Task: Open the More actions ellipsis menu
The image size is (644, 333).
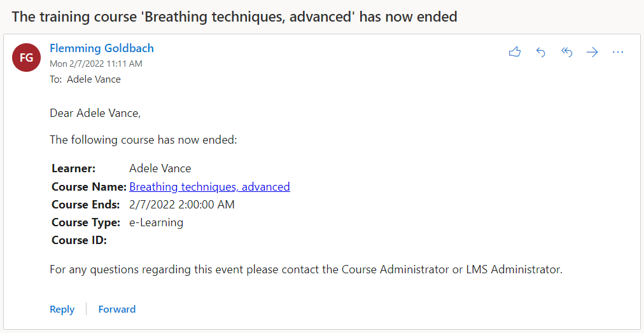Action: (x=618, y=52)
